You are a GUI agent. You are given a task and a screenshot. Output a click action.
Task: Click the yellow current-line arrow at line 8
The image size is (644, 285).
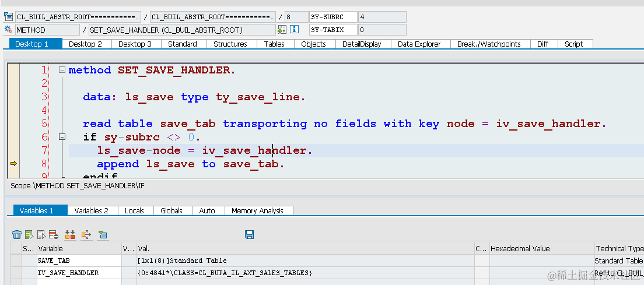coord(13,164)
